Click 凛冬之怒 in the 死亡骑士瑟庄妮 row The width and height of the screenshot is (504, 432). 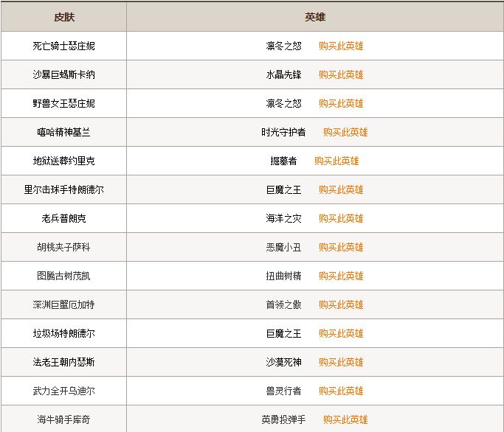pos(284,46)
